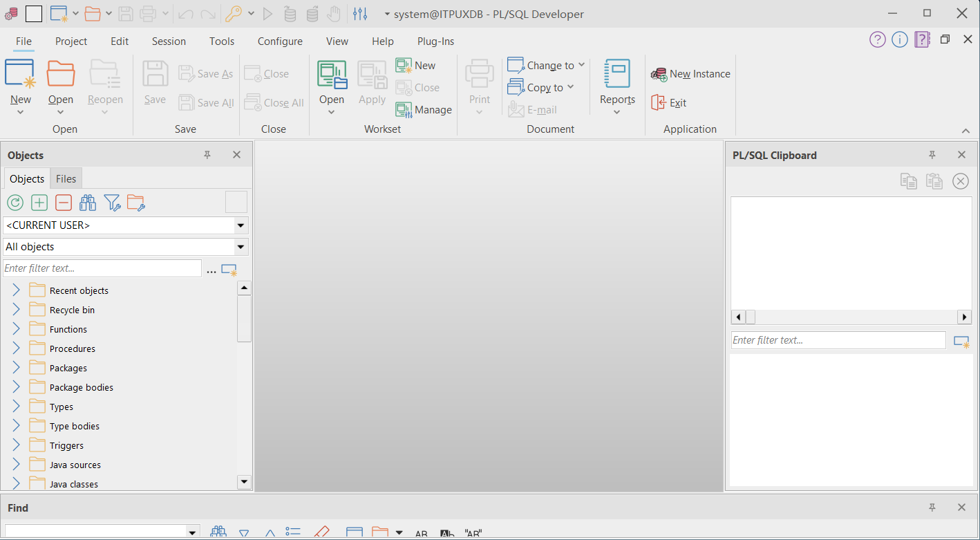Click the large Open folder icon in Open group

[x=61, y=73]
